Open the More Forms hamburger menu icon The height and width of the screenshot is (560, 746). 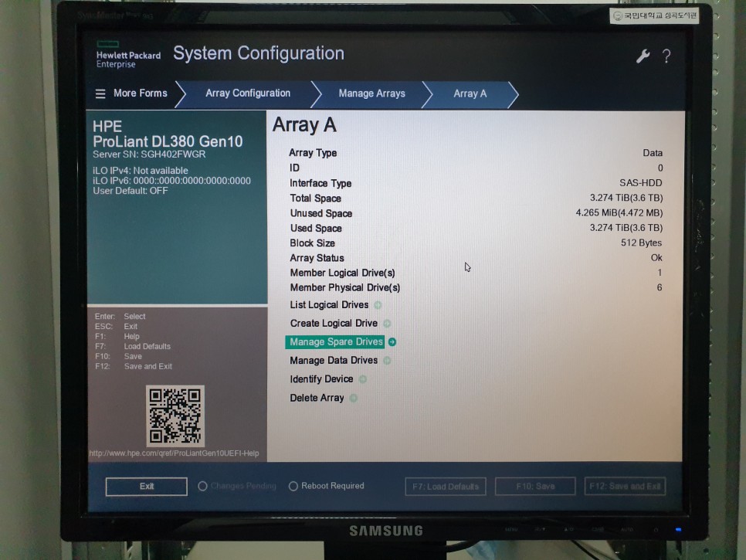[100, 93]
